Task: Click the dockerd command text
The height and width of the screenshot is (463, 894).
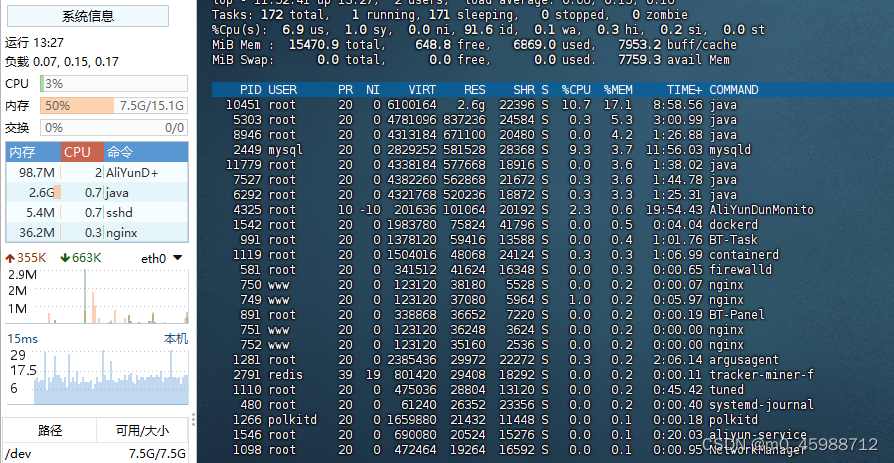Action: pos(734,225)
